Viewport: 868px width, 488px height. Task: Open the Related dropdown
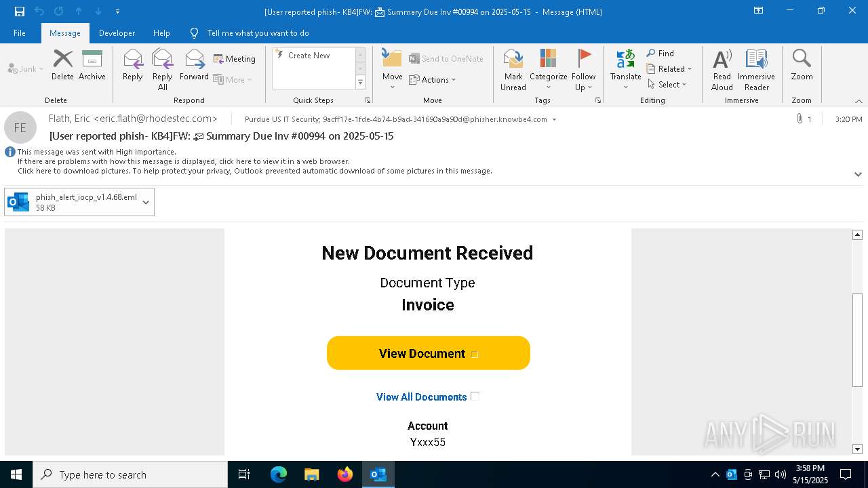click(669, 69)
